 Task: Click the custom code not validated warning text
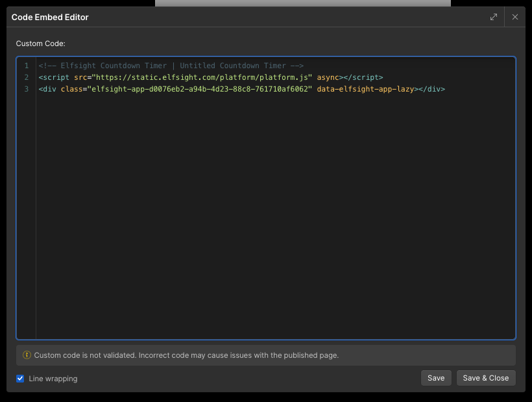pos(186,355)
